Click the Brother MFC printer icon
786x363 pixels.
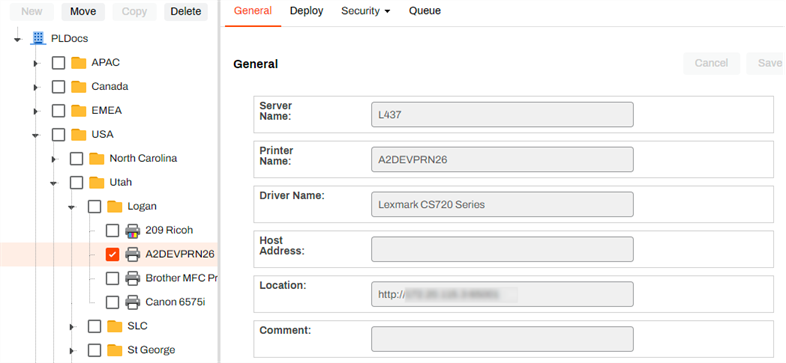(x=132, y=278)
